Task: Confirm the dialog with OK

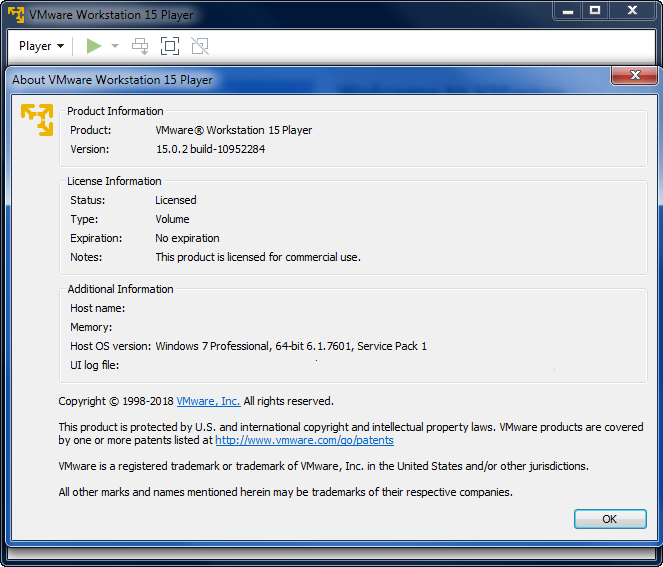Action: pyautogui.click(x=610, y=519)
